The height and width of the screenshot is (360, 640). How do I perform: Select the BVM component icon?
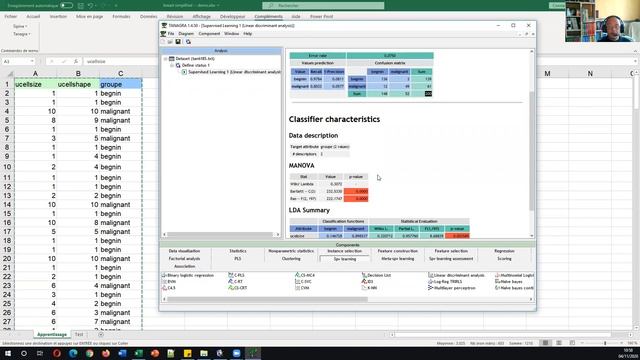164,282
